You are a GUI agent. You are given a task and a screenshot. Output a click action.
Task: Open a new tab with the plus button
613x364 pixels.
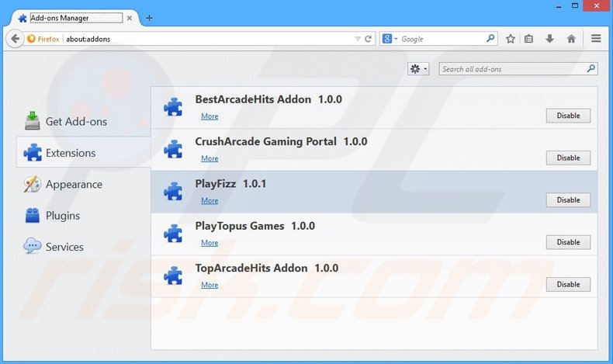click(x=149, y=18)
